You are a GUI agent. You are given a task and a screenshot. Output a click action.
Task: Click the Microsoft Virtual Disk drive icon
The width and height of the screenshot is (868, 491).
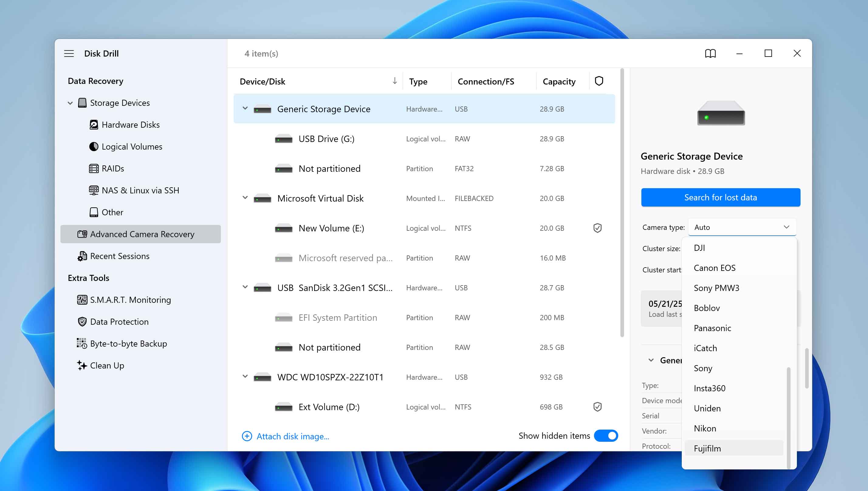pyautogui.click(x=262, y=199)
